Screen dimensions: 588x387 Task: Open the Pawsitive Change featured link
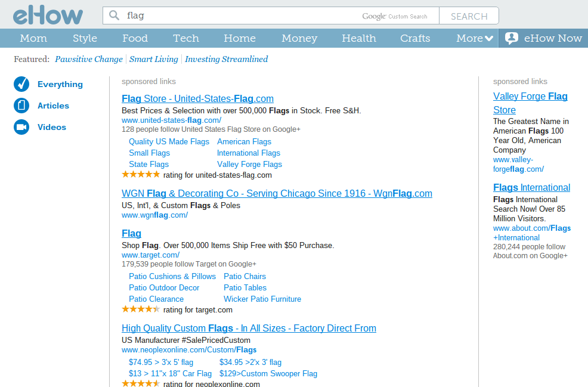click(88, 59)
